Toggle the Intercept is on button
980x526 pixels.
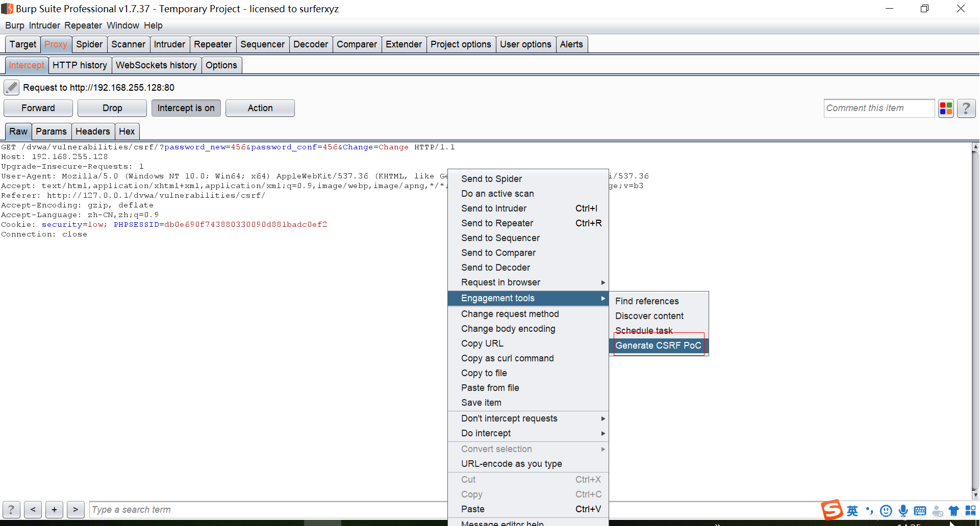(x=186, y=108)
